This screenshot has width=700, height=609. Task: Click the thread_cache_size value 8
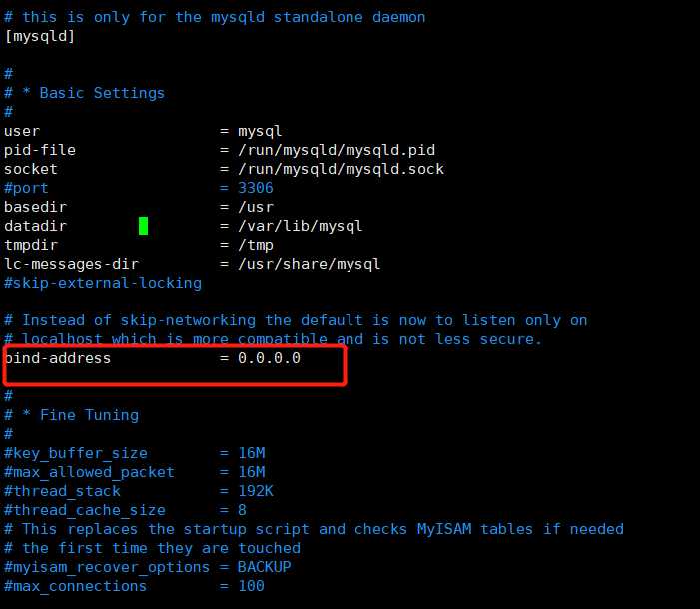242,510
